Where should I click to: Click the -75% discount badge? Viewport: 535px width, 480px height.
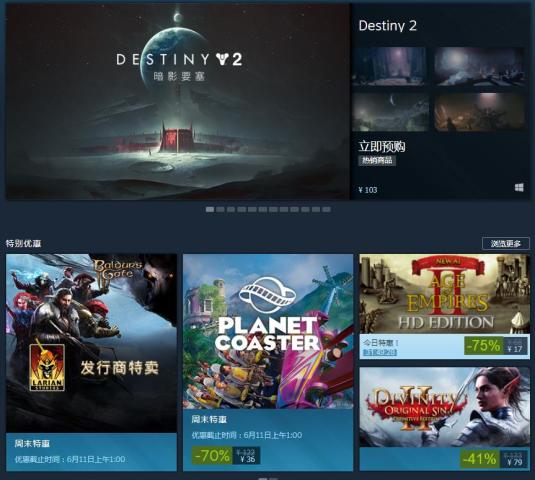tap(484, 346)
